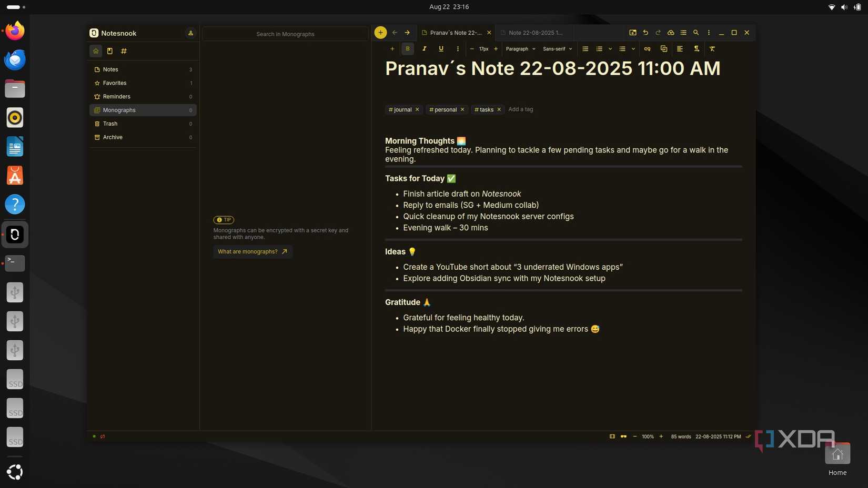The height and width of the screenshot is (488, 868).
Task: Open the user profile icon beside Notesnook
Action: 190,33
